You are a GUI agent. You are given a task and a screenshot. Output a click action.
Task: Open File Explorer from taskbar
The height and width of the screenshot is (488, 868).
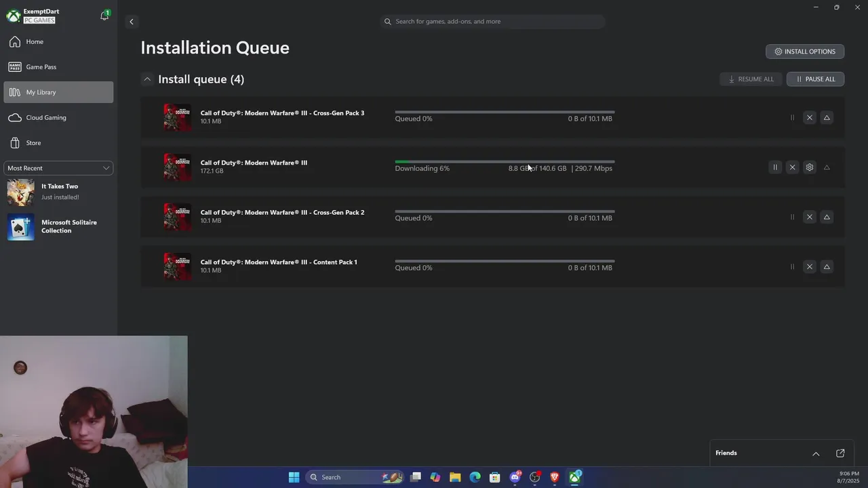[x=455, y=477]
